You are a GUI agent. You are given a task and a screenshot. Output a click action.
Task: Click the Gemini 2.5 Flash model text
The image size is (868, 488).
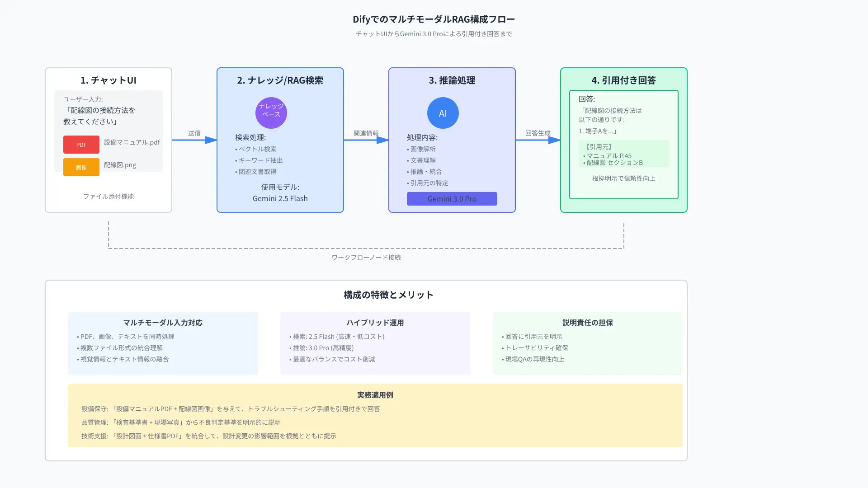(280, 198)
